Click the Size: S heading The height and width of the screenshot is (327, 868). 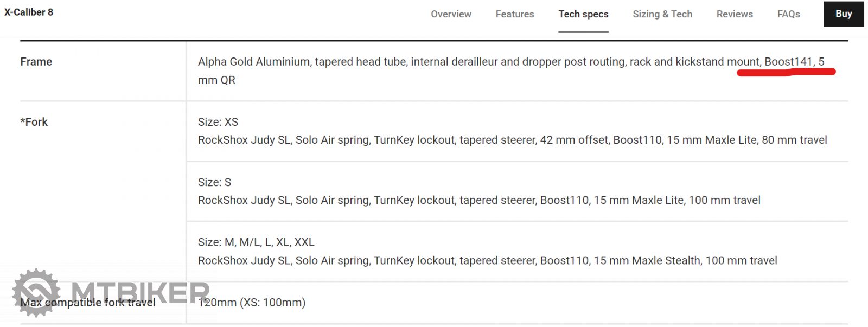pos(214,182)
